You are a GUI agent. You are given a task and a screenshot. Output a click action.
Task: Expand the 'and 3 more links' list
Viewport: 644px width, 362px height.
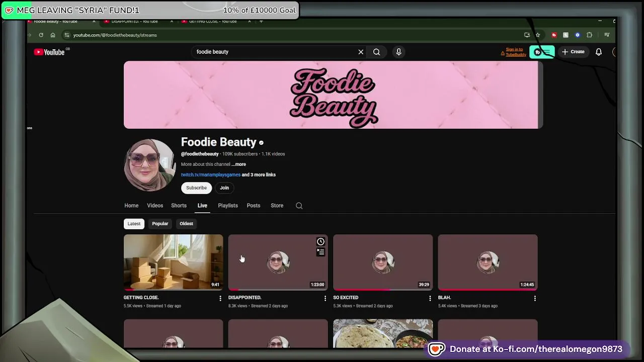click(x=259, y=175)
